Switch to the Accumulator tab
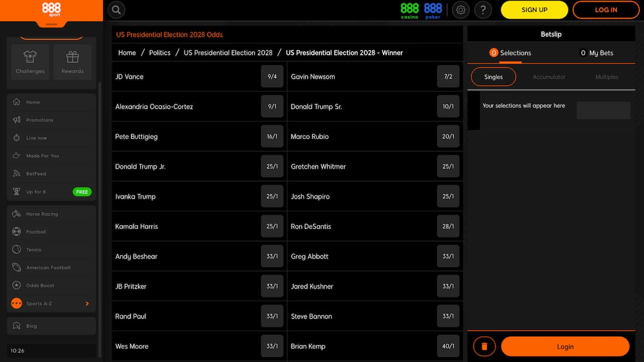 549,76
